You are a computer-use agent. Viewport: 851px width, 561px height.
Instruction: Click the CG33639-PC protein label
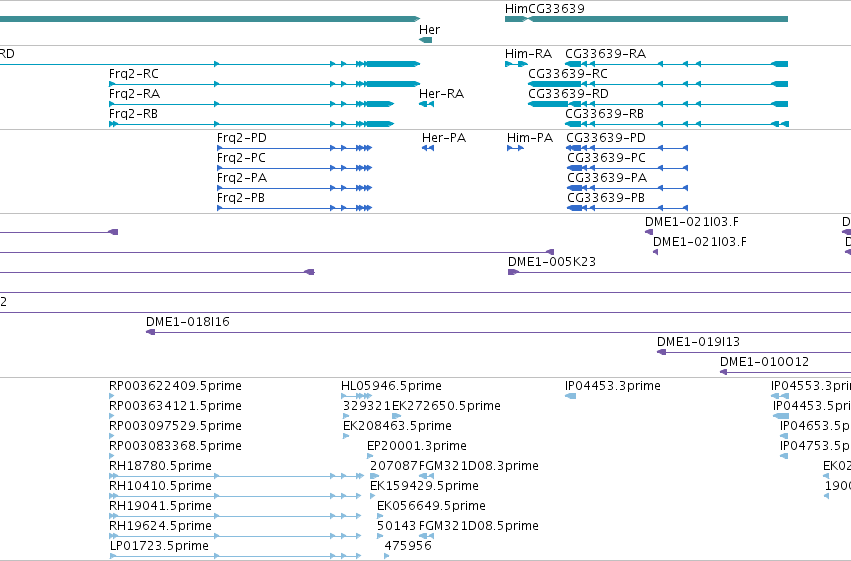click(x=606, y=158)
